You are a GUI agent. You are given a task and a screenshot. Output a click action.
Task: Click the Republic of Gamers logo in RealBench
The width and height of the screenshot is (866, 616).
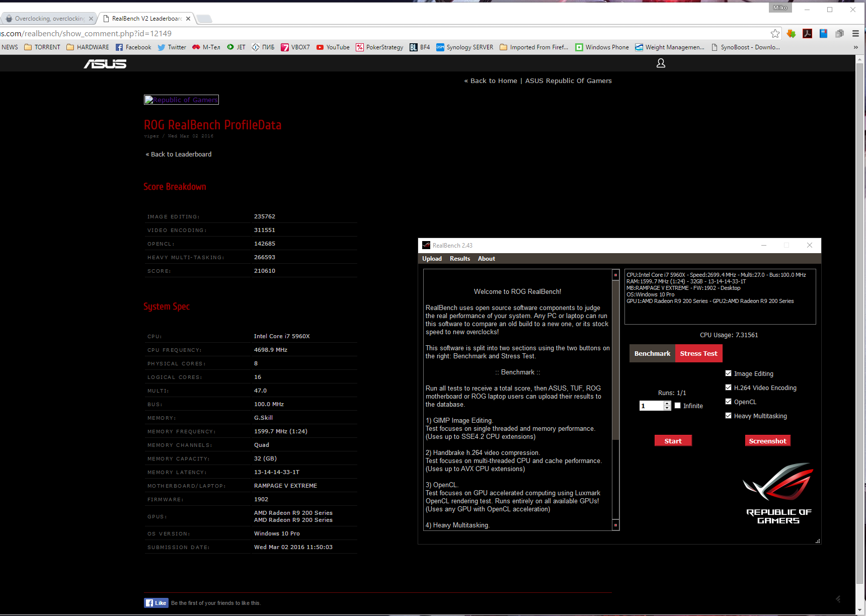pos(778,493)
